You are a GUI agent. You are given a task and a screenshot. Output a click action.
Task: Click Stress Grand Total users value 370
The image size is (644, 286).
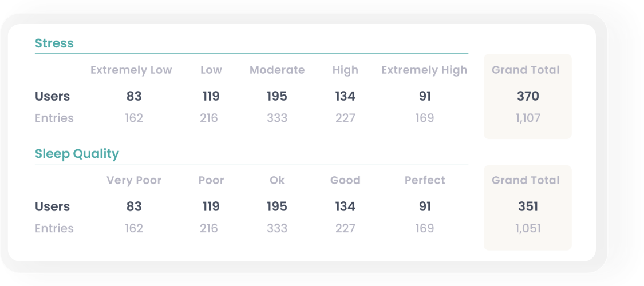[528, 97]
